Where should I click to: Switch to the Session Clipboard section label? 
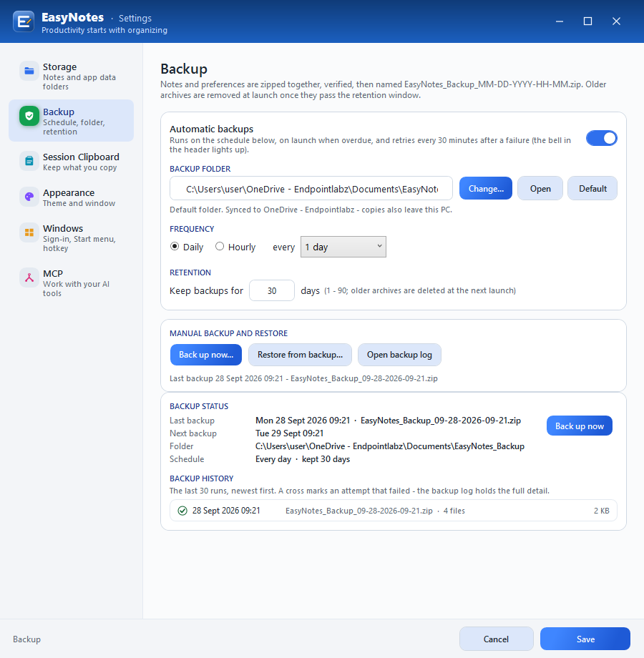click(x=81, y=157)
